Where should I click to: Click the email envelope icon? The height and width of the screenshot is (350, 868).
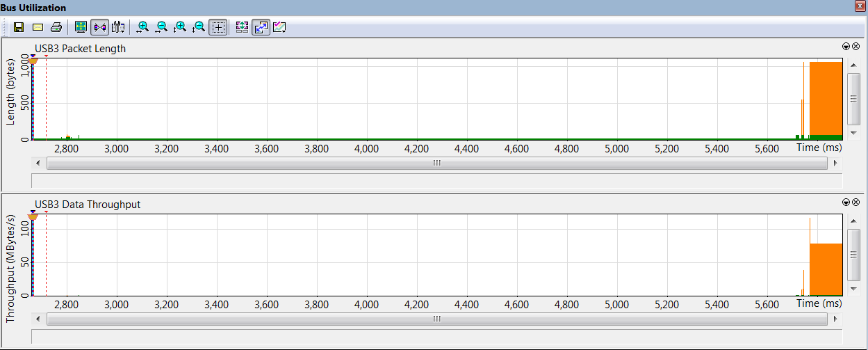(x=38, y=27)
